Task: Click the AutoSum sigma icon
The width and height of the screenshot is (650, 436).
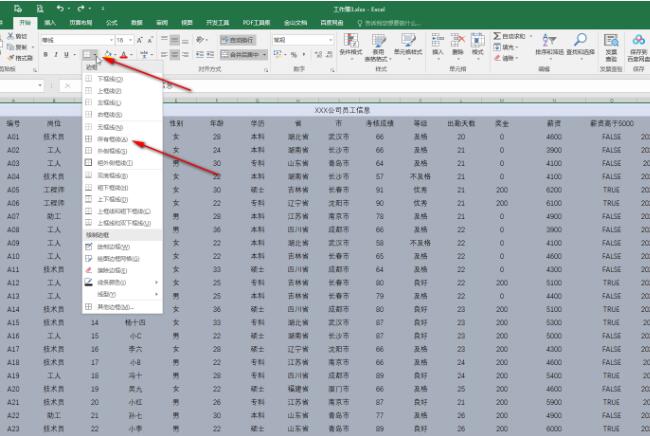Action: point(497,36)
